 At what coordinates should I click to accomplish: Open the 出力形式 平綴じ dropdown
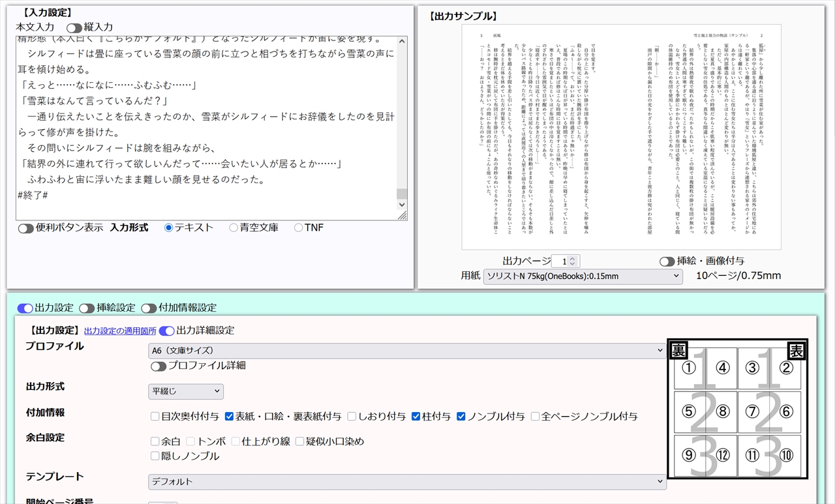(x=186, y=392)
